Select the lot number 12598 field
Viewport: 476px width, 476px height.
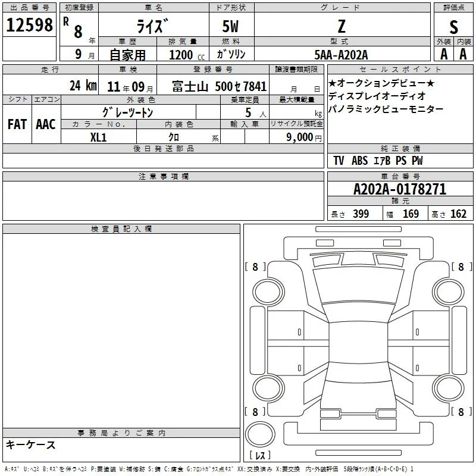[29, 24]
